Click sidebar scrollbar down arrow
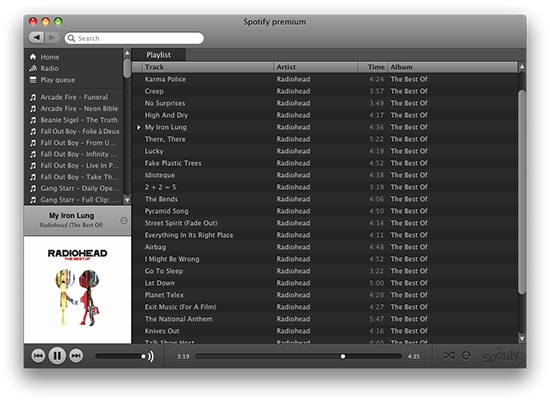Image resolution: width=550 pixels, height=401 pixels. 127,200
